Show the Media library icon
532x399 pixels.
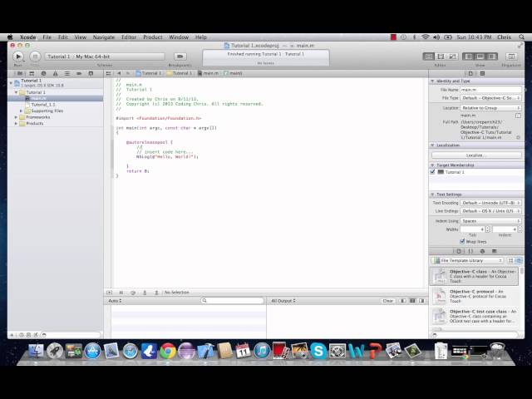494,251
